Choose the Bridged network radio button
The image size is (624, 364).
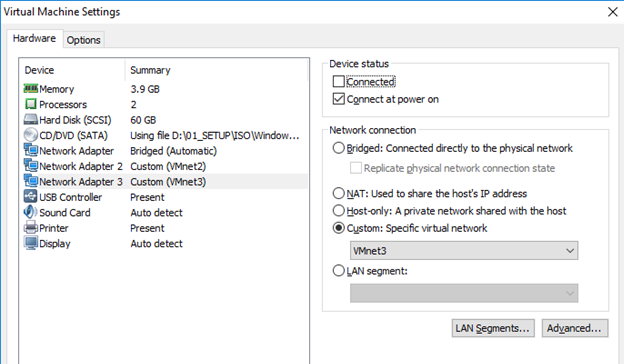click(339, 148)
